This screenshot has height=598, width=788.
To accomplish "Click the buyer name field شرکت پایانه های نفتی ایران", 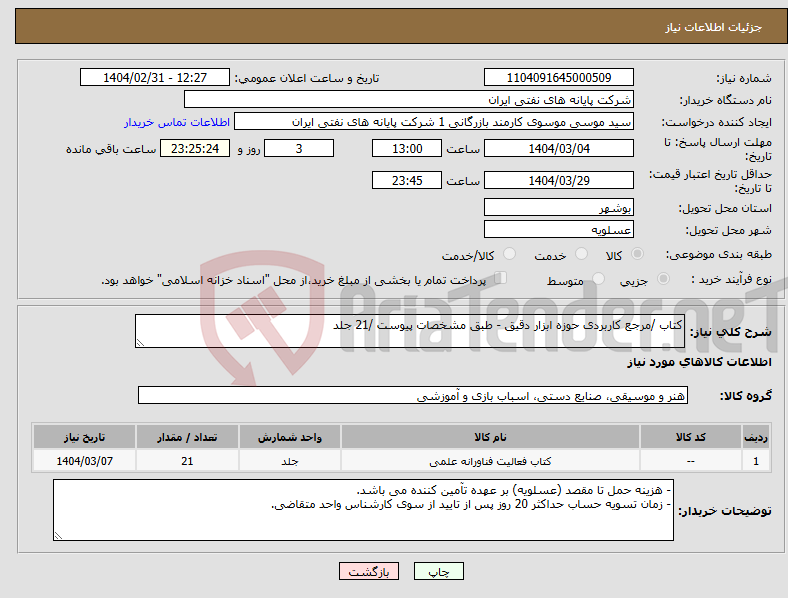I will (x=409, y=99).
